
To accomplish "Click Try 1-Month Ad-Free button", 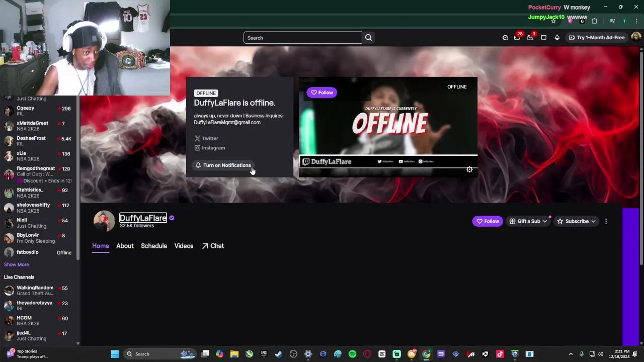I will point(597,38).
